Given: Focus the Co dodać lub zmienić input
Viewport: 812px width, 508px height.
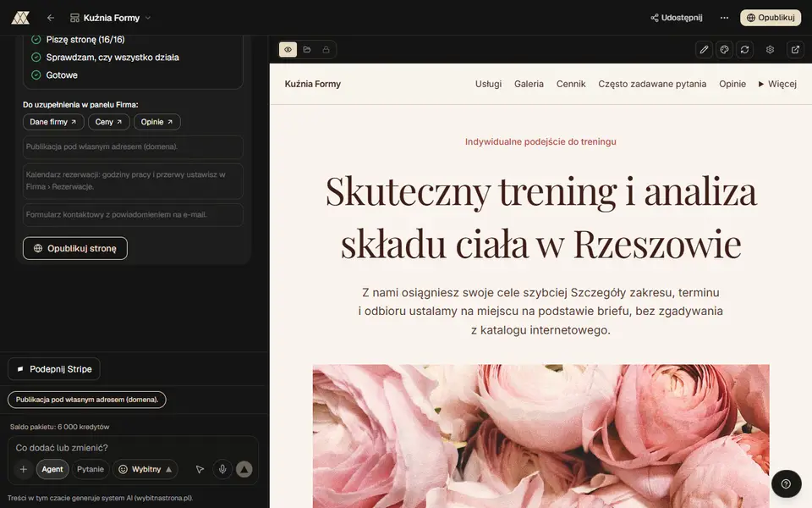Looking at the screenshot, I should [x=133, y=448].
